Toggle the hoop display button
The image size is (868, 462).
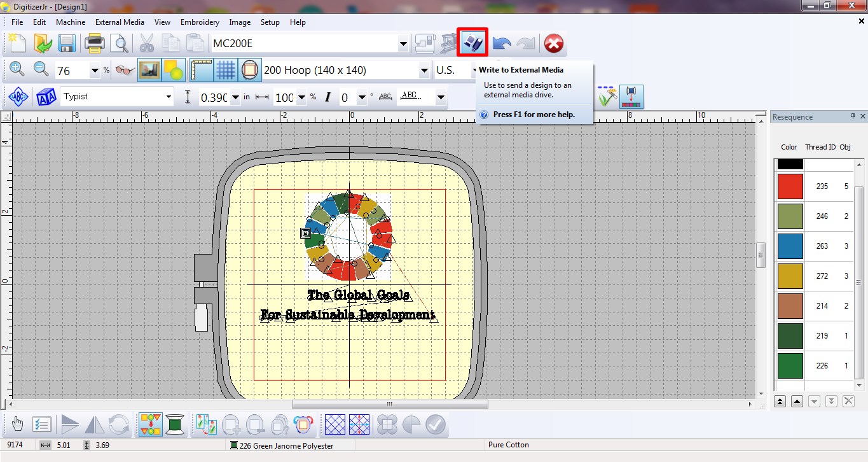250,70
